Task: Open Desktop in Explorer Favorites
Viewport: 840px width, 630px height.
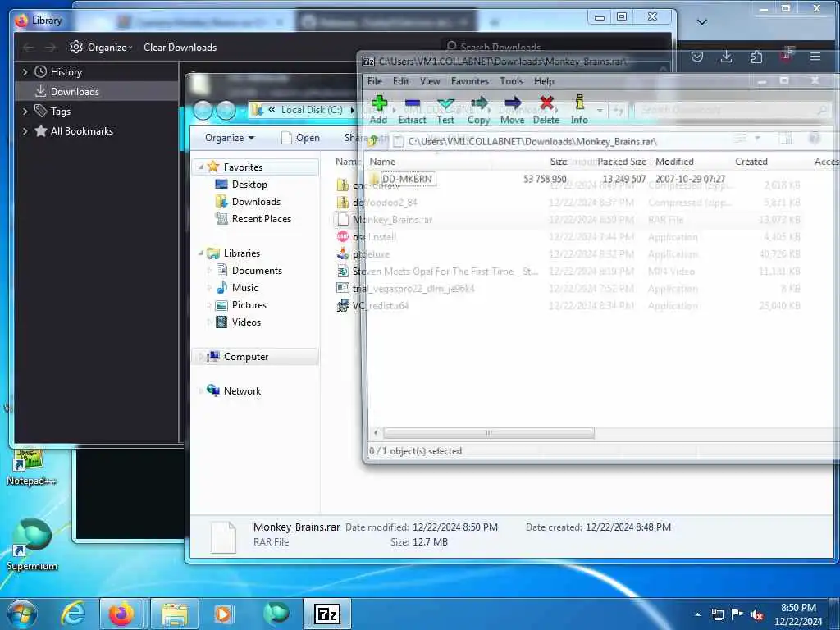Action: click(249, 185)
